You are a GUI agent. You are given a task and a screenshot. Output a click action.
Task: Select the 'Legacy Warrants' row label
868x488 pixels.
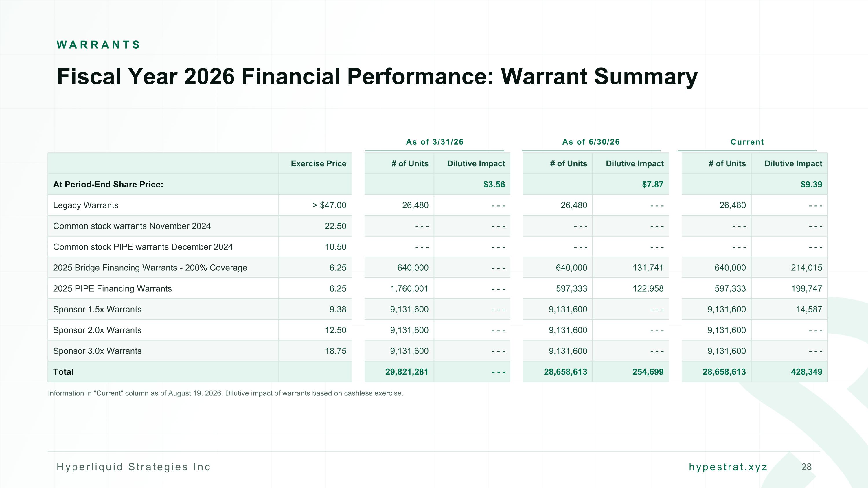(86, 205)
